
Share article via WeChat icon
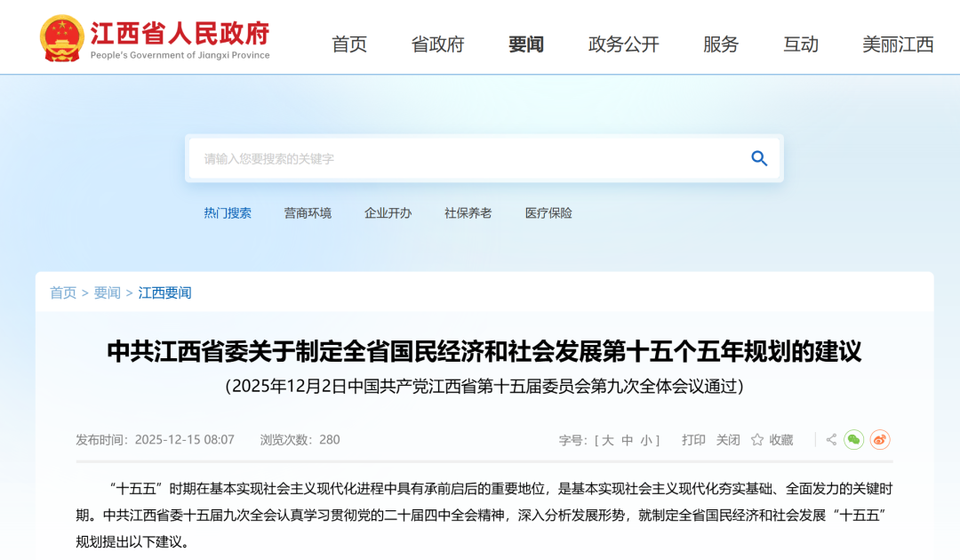click(853, 439)
